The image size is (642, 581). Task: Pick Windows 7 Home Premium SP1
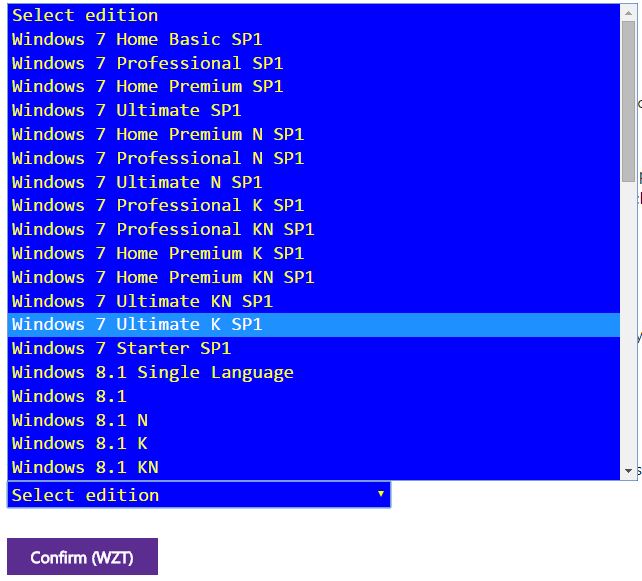pyautogui.click(x=314, y=86)
